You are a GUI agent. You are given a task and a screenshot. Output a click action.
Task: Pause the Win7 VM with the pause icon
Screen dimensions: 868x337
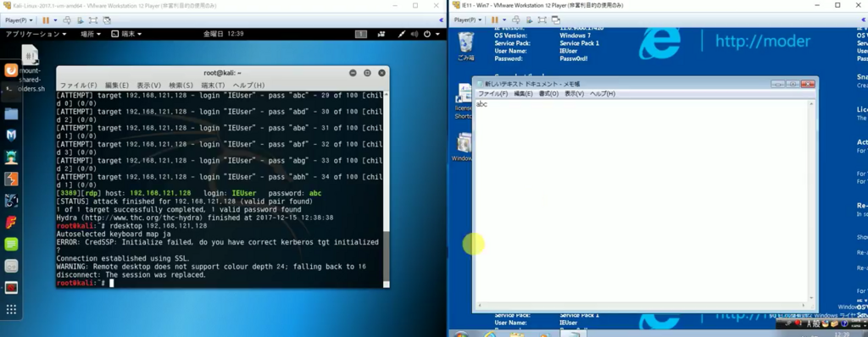(x=494, y=20)
